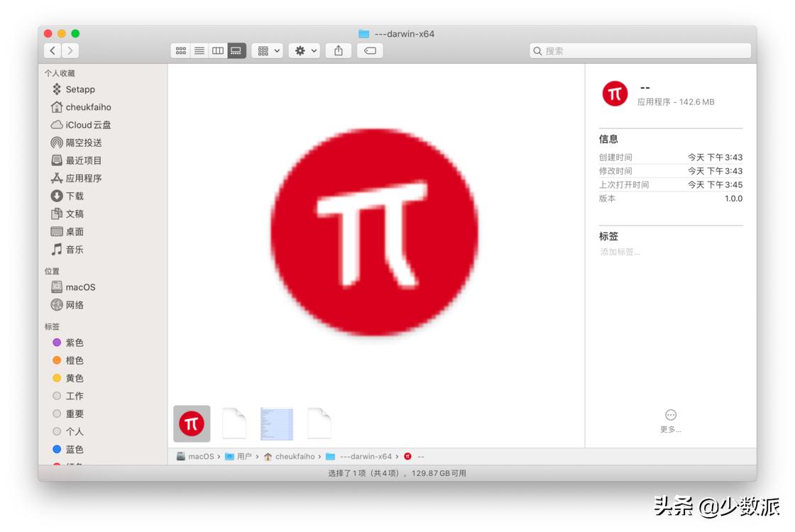
Task: Open 应用程序 from the sidebar
Action: pos(80,178)
